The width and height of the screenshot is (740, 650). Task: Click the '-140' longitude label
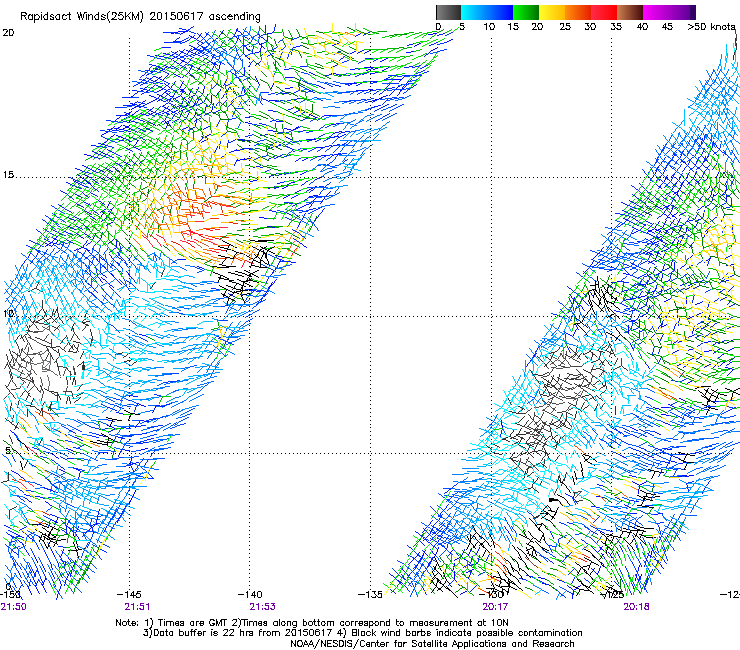tap(250, 594)
